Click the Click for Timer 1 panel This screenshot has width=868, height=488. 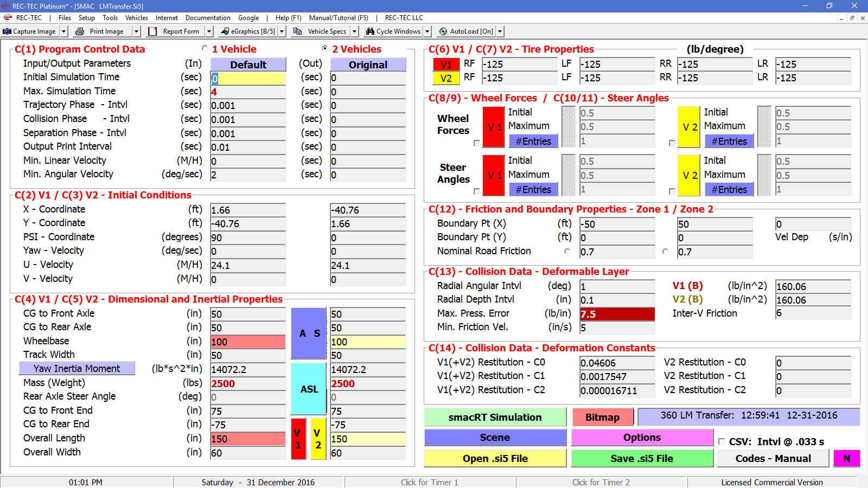click(x=430, y=482)
